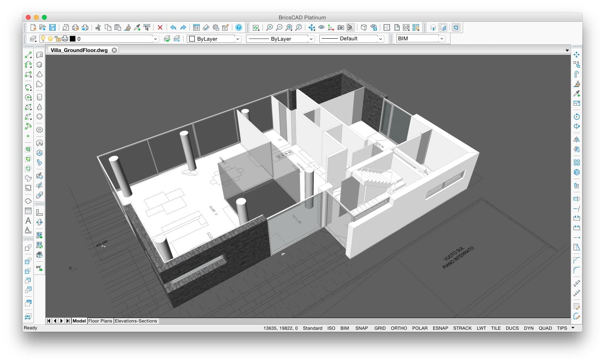Screen dimensions: 605x364
Task: Click the coordinates readout 13635, 19822, 0
Action: [281, 328]
